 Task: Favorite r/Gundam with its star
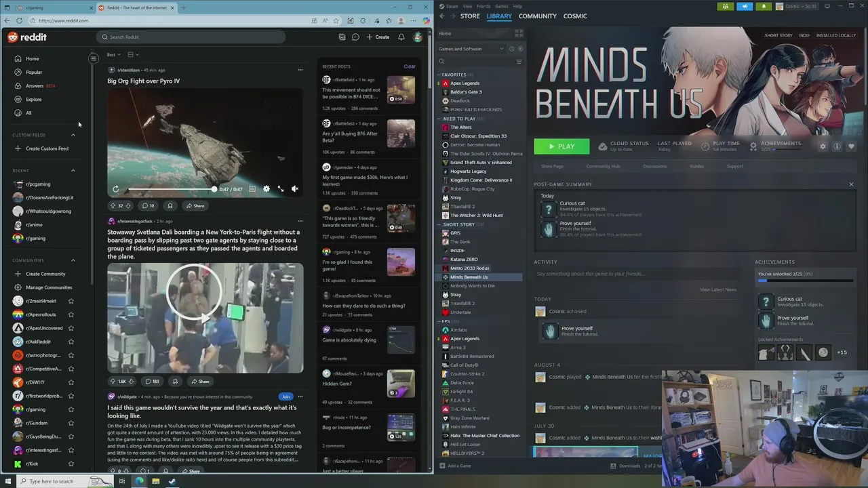(x=71, y=423)
